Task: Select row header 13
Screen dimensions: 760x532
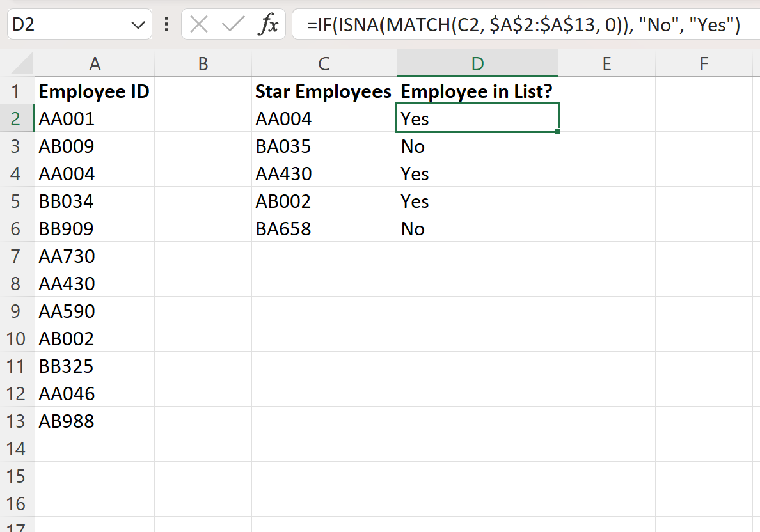Action: pyautogui.click(x=17, y=421)
